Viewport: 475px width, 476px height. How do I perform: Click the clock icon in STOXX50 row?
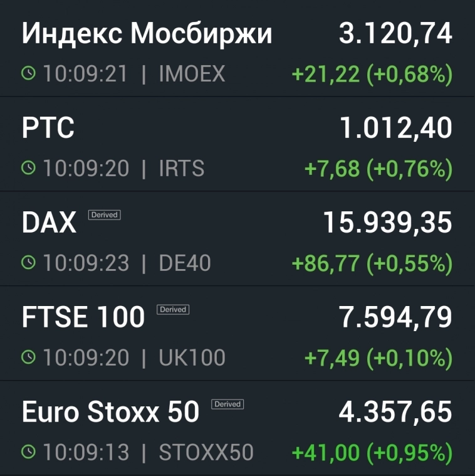tap(28, 452)
